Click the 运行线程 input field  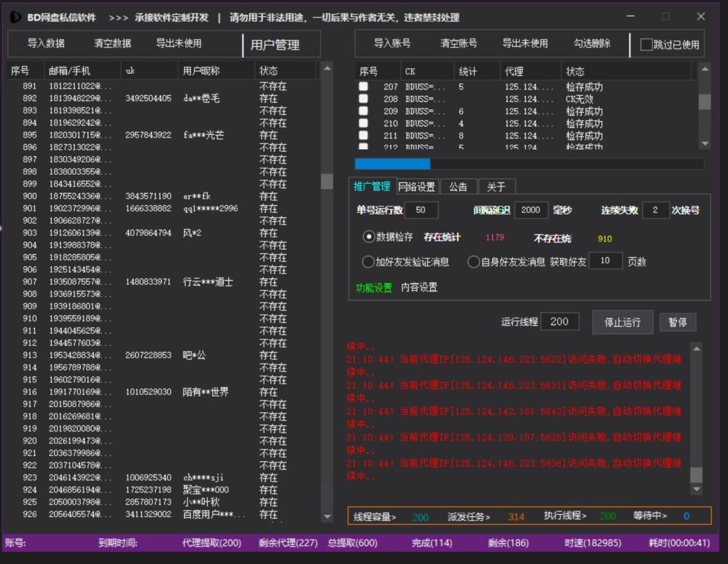[x=560, y=322]
